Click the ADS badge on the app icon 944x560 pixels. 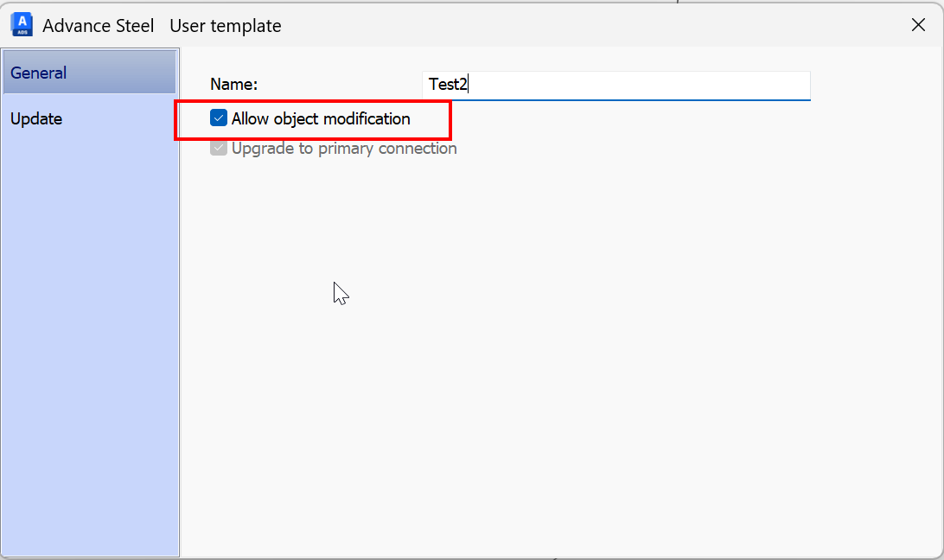click(22, 29)
